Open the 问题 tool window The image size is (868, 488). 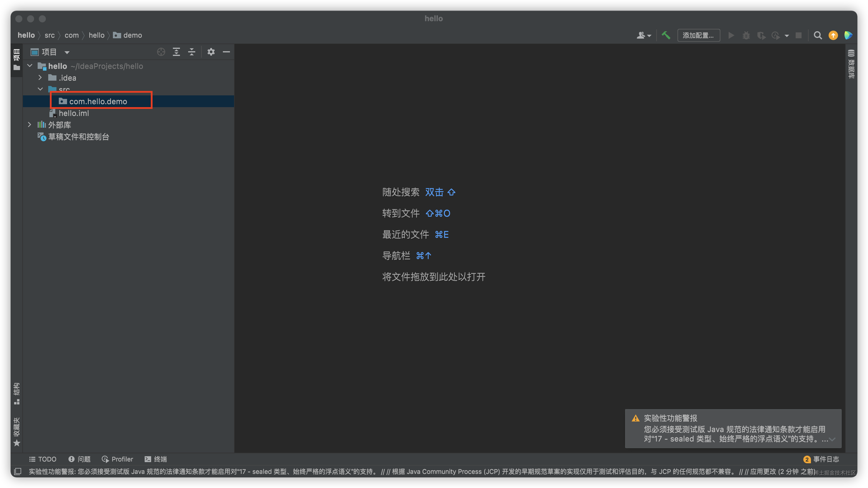pos(79,459)
